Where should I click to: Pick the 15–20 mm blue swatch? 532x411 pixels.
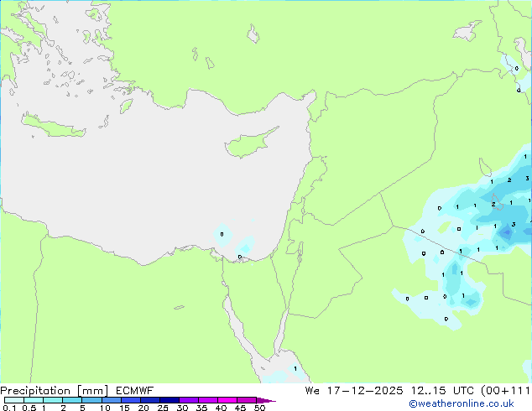[130, 400]
